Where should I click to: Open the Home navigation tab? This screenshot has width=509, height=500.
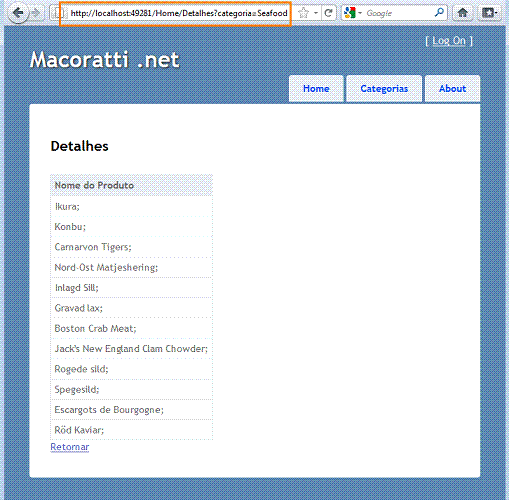tap(316, 89)
